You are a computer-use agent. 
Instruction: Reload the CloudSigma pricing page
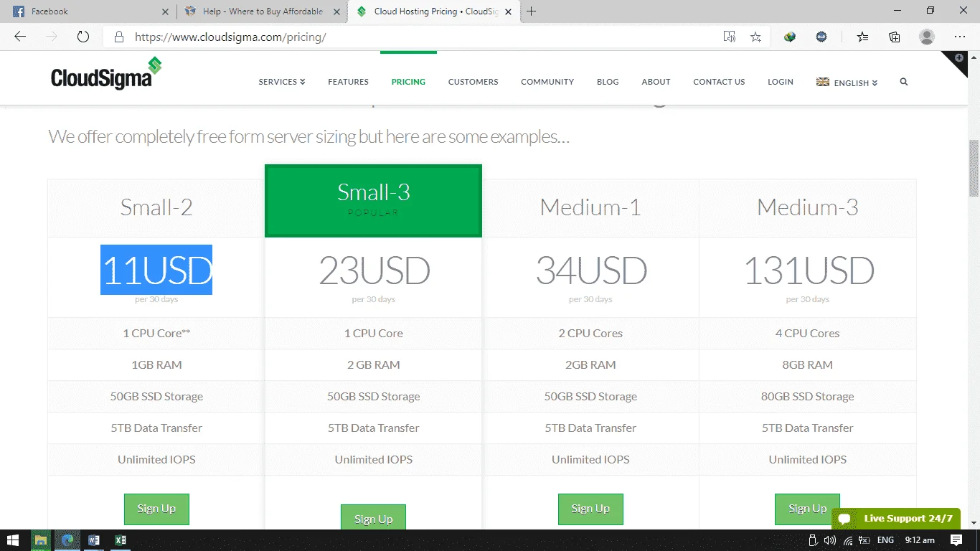(x=83, y=37)
